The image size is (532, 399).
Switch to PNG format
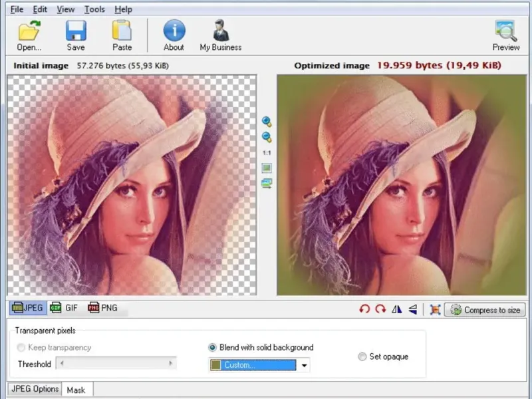103,308
